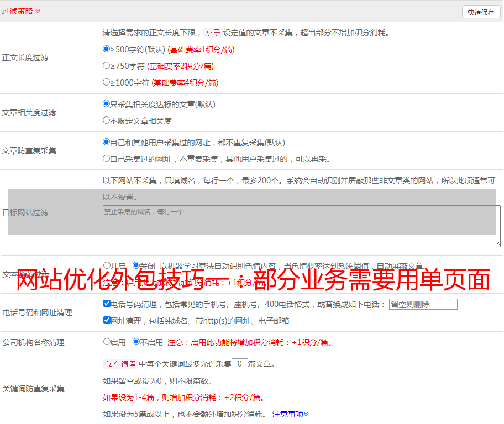504x424 pixels.
Task: Select 自己和其他用户采集过的网址 no-repeat option
Action: (107, 142)
